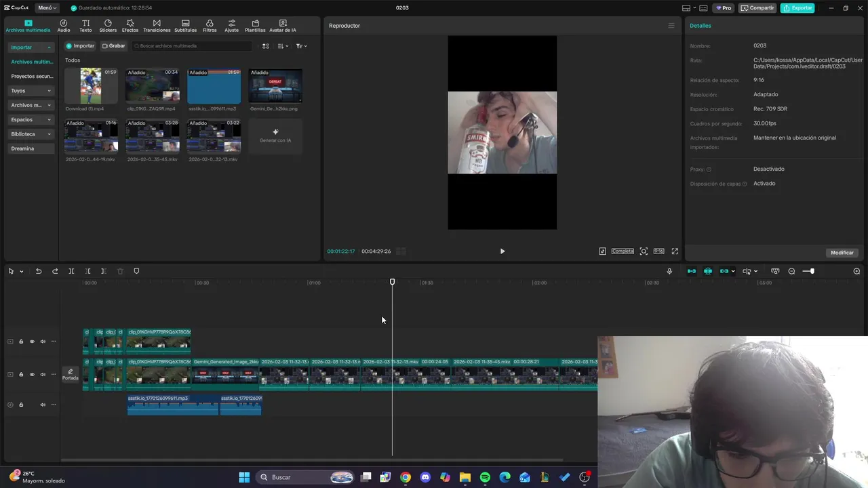Edit cover with Portada button

click(70, 374)
